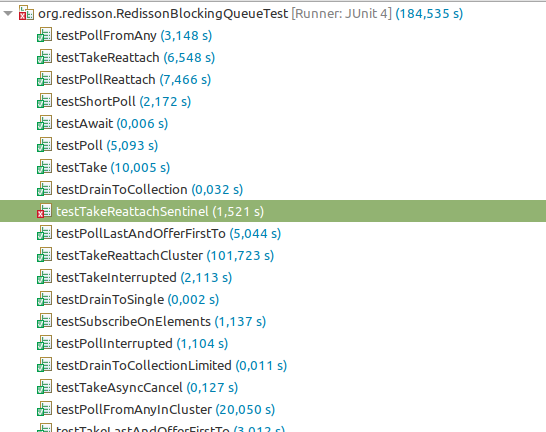Click the icon beside testTakeInterrupted

pyautogui.click(x=45, y=277)
